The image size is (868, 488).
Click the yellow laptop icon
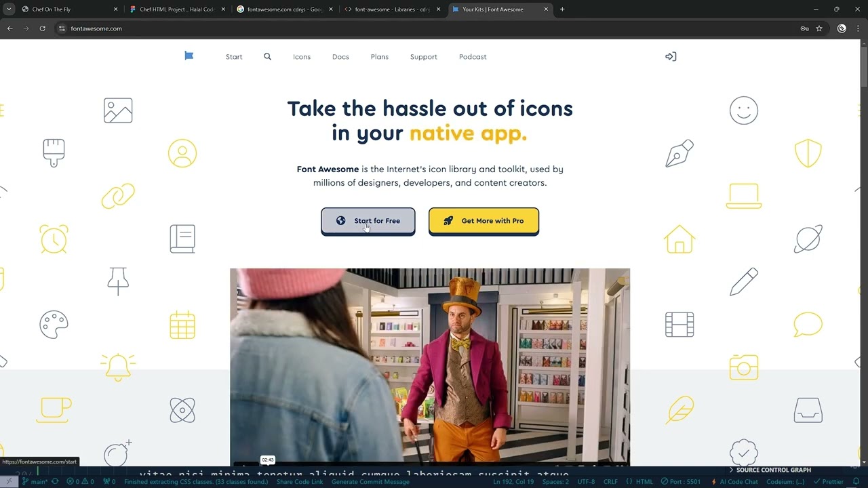point(744,197)
